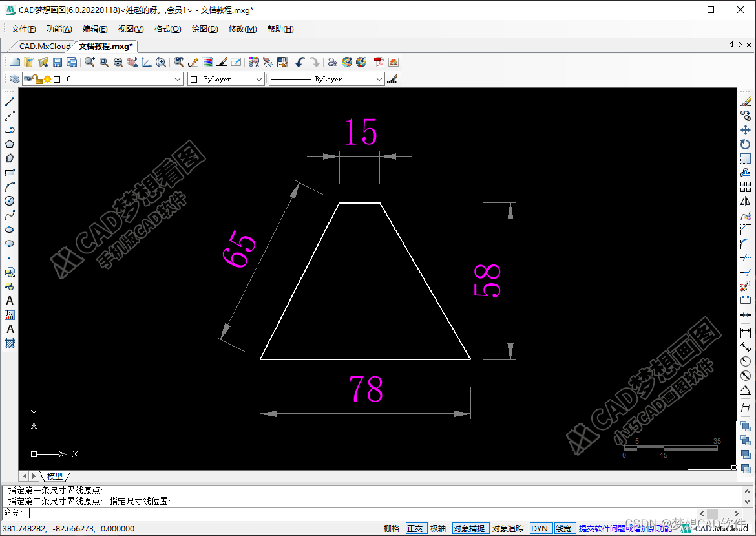Click the Rotate tool icon
The width and height of the screenshot is (756, 536).
(746, 144)
